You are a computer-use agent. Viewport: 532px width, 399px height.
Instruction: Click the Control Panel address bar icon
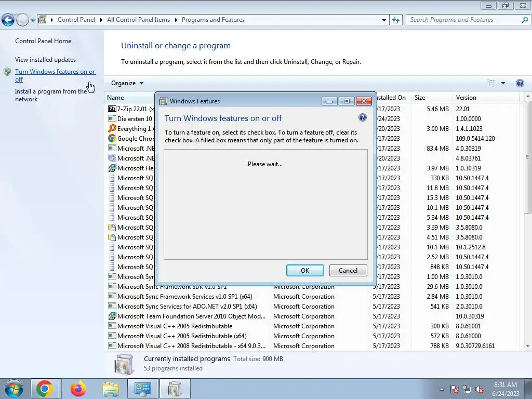tap(43, 20)
